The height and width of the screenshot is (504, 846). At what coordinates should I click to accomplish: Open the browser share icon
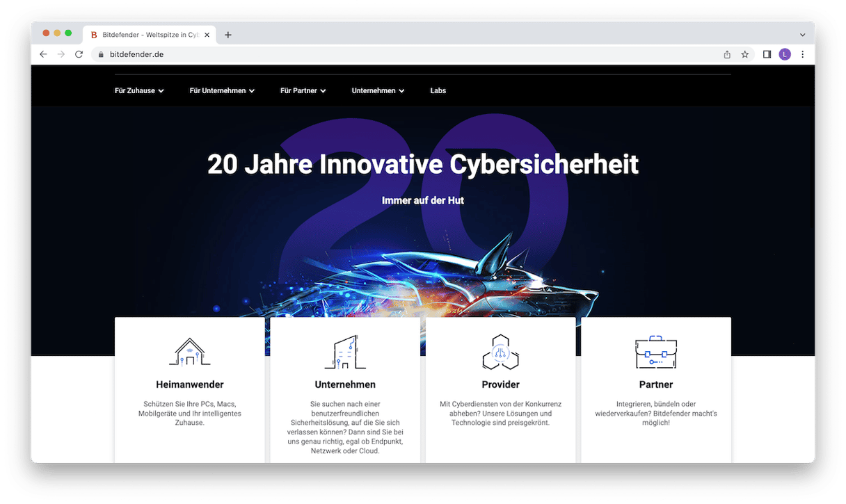(727, 54)
